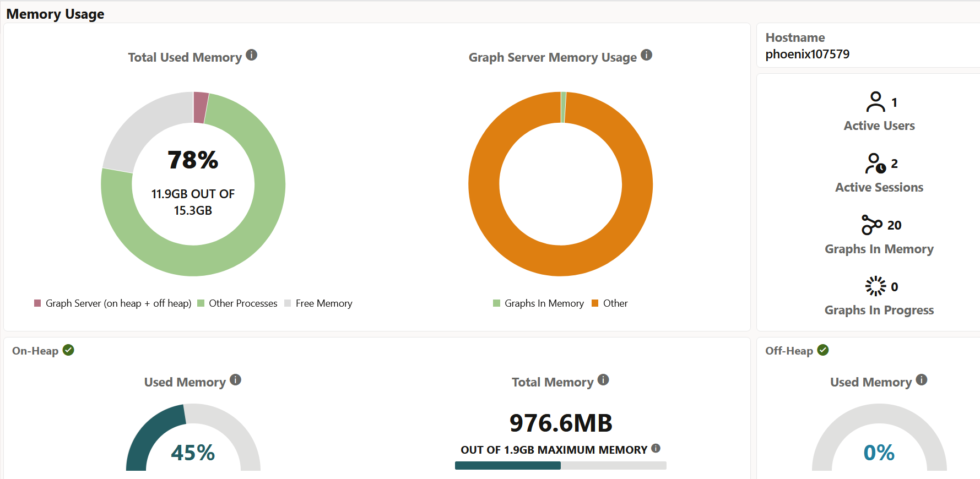Click the Off-Heap green check status icon
The height and width of the screenshot is (479, 980).
823,350
